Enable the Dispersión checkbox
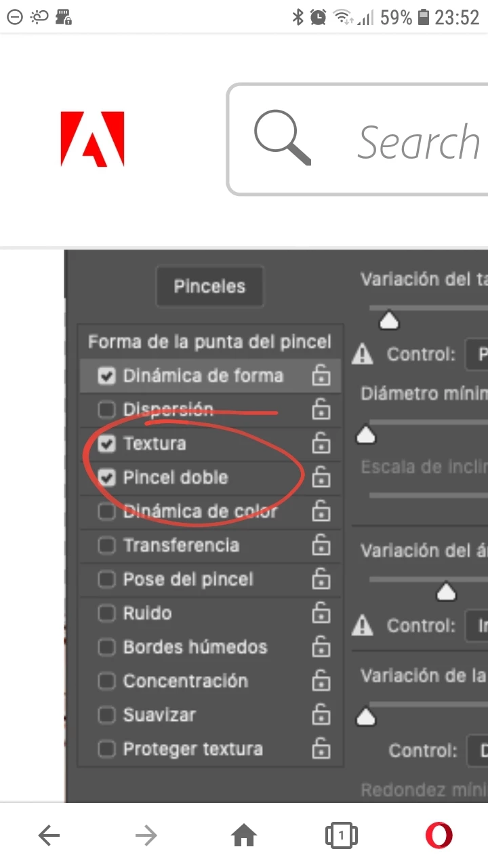488x868 pixels. point(106,410)
